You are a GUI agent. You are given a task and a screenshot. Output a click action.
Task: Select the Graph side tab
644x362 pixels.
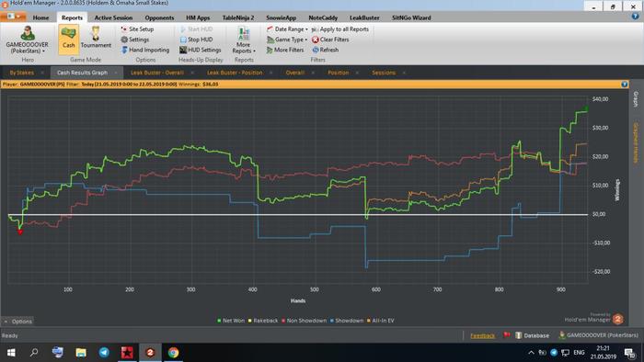pos(636,99)
